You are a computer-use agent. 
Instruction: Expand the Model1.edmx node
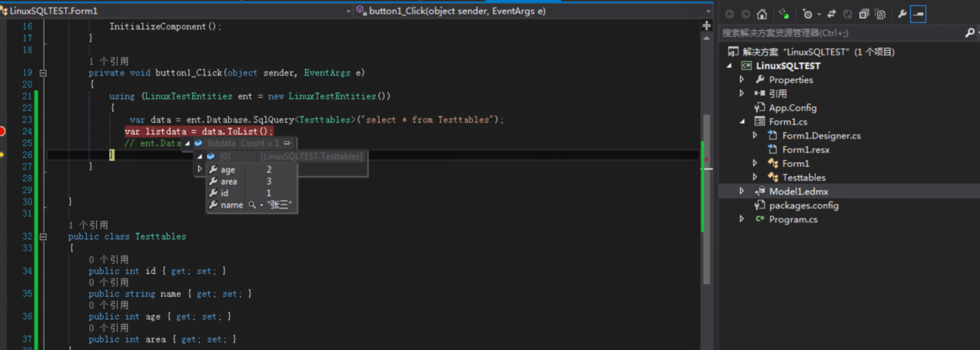742,192
